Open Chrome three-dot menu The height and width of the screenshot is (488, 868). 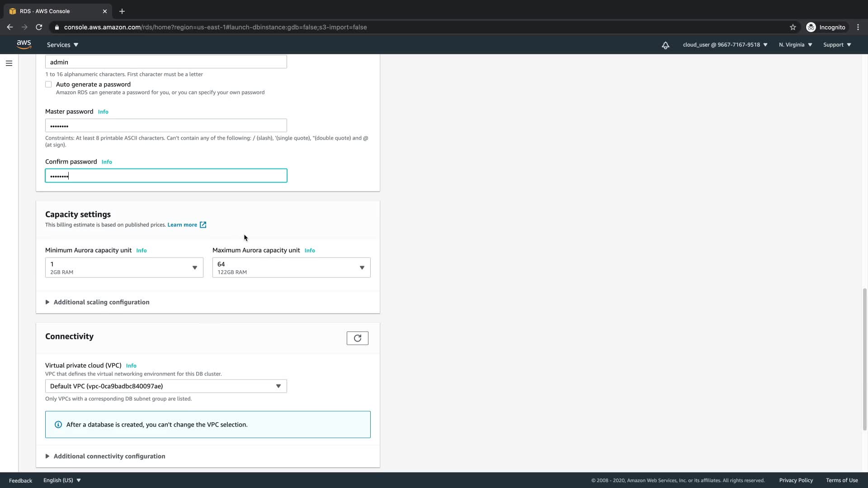click(x=858, y=27)
